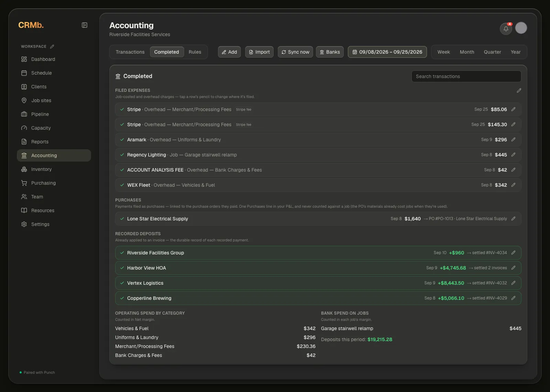
Task: Click the checkmark on Aramark row
Action: point(122,140)
